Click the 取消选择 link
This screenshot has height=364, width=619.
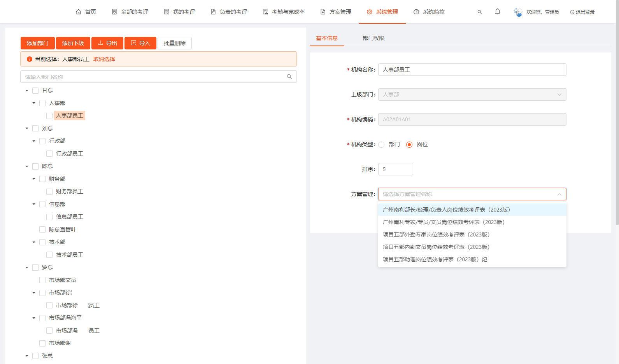pyautogui.click(x=104, y=59)
